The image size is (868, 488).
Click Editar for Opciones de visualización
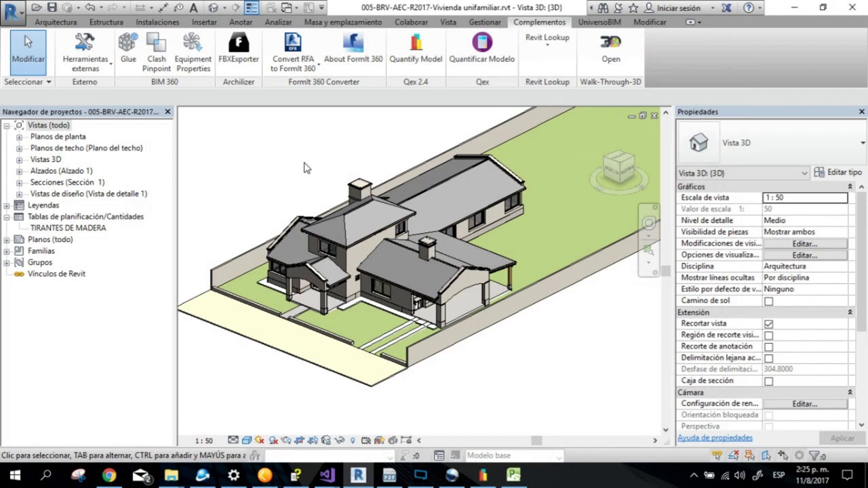pos(805,255)
